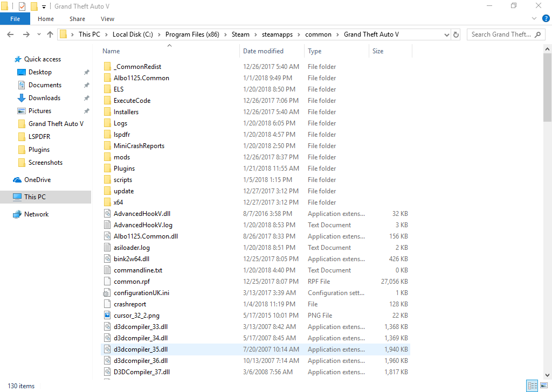
Task: Select the x64 folder icon
Action: [107, 202]
